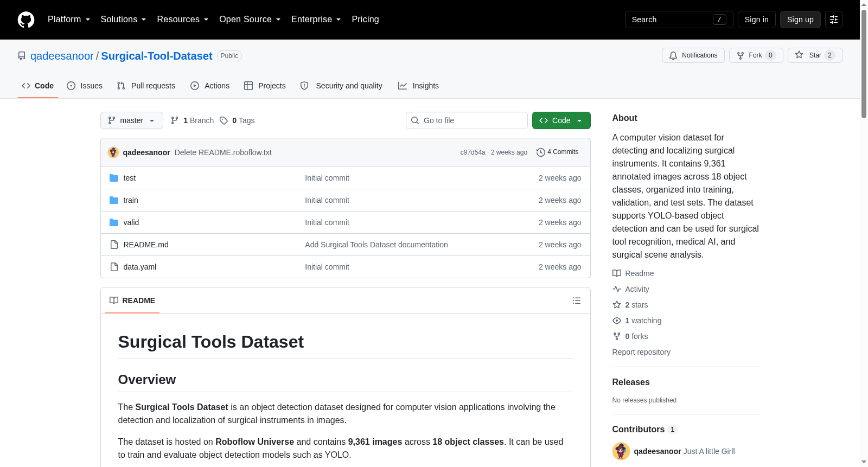View the 4 Commits history

(557, 152)
